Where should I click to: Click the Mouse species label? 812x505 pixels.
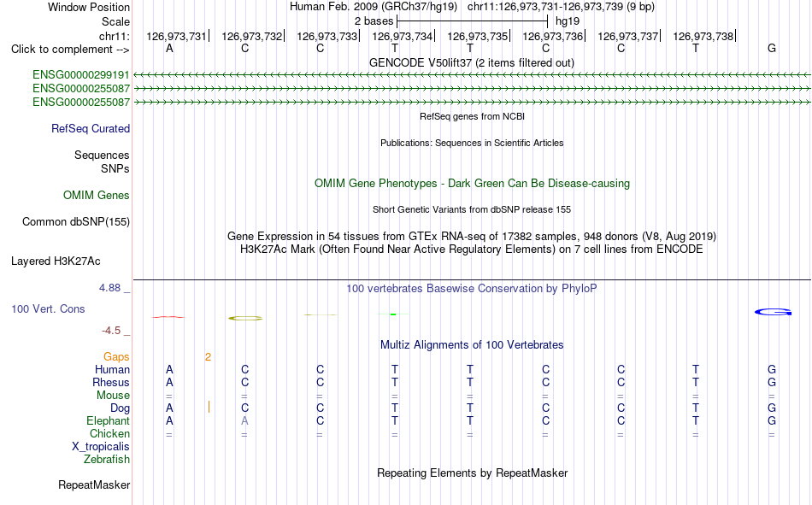click(x=113, y=395)
